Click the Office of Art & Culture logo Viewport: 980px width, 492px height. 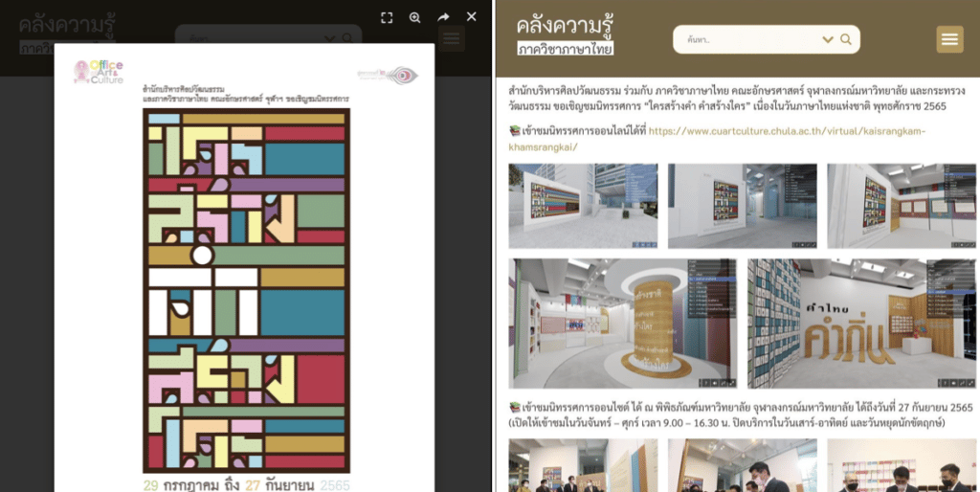[99, 72]
